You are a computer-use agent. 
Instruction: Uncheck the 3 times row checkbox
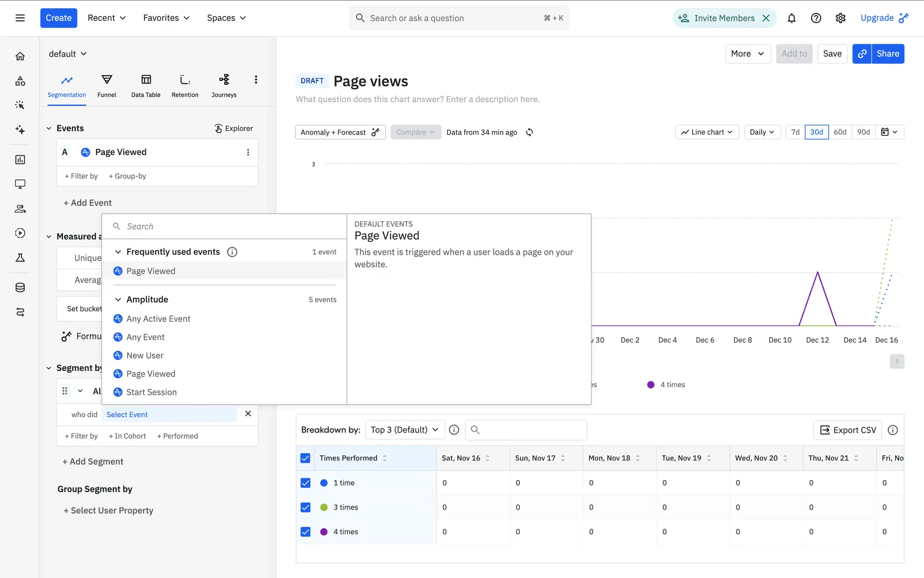306,507
